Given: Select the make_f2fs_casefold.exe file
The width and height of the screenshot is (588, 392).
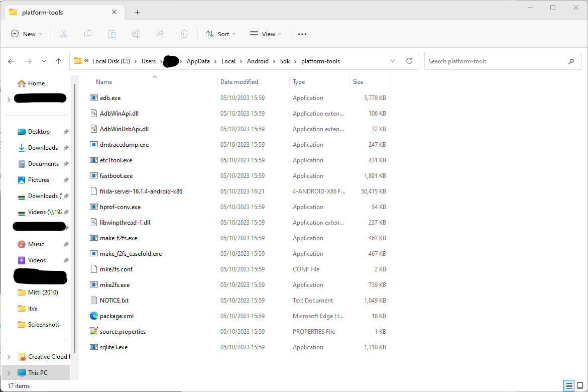Looking at the screenshot, I should tap(131, 254).
